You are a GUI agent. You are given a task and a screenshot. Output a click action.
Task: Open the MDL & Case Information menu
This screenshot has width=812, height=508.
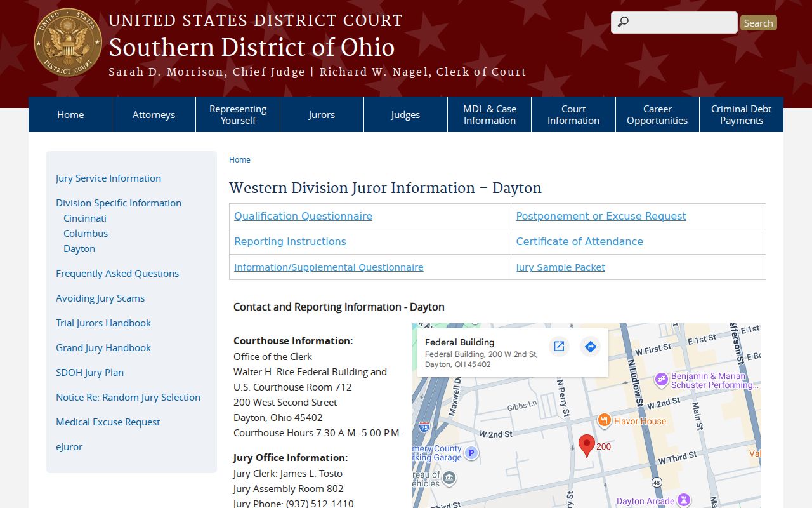tap(490, 114)
